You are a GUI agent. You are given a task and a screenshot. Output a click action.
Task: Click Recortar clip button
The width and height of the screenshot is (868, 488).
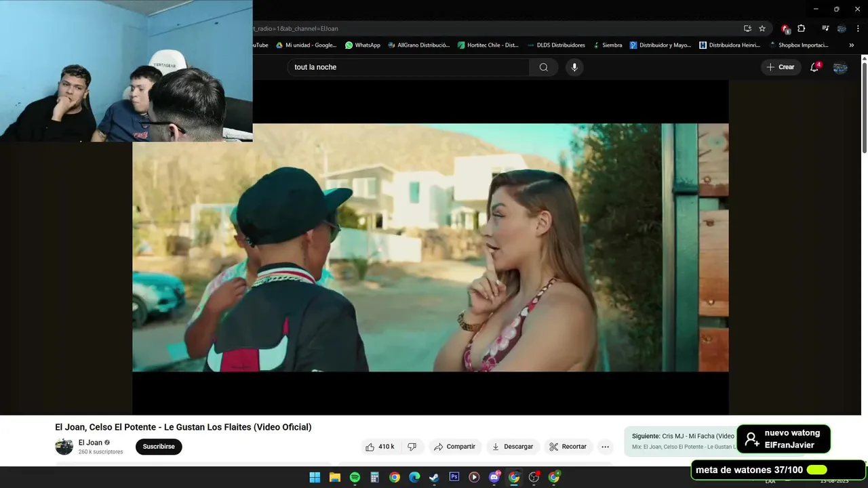click(568, 447)
